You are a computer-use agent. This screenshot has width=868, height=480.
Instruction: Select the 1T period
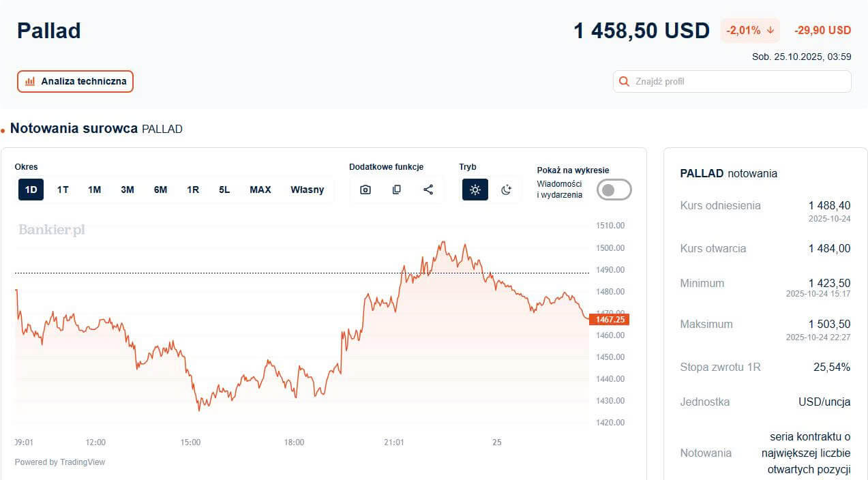tap(63, 190)
